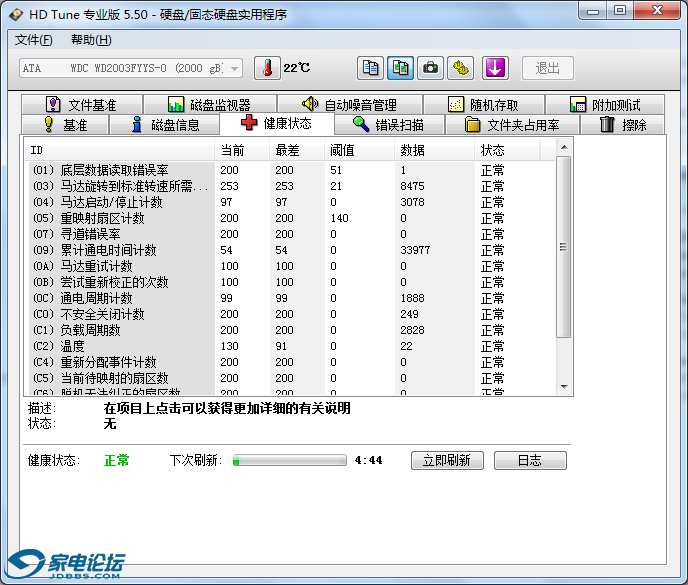The image size is (688, 585).
Task: Click the 日志 button
Action: [x=530, y=460]
